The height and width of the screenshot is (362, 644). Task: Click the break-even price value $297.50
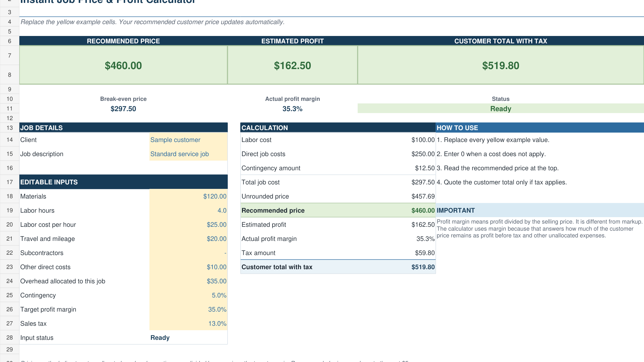point(123,109)
